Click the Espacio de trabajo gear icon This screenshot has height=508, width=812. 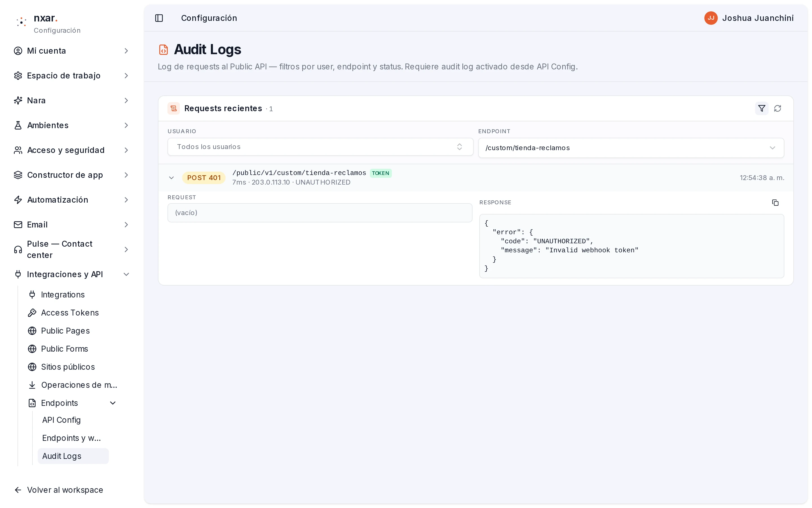click(x=18, y=76)
